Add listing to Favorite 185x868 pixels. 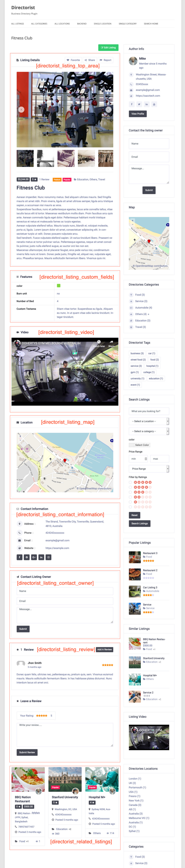[73, 60]
